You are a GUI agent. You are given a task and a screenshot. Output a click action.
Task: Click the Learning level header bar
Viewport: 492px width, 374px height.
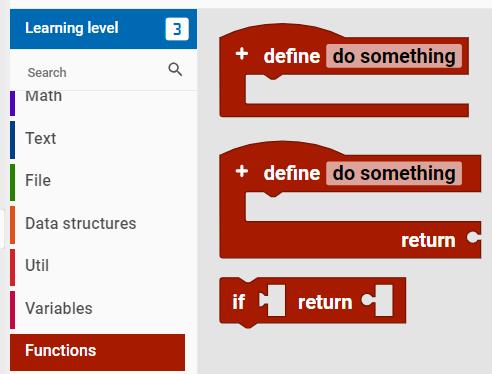(103, 29)
